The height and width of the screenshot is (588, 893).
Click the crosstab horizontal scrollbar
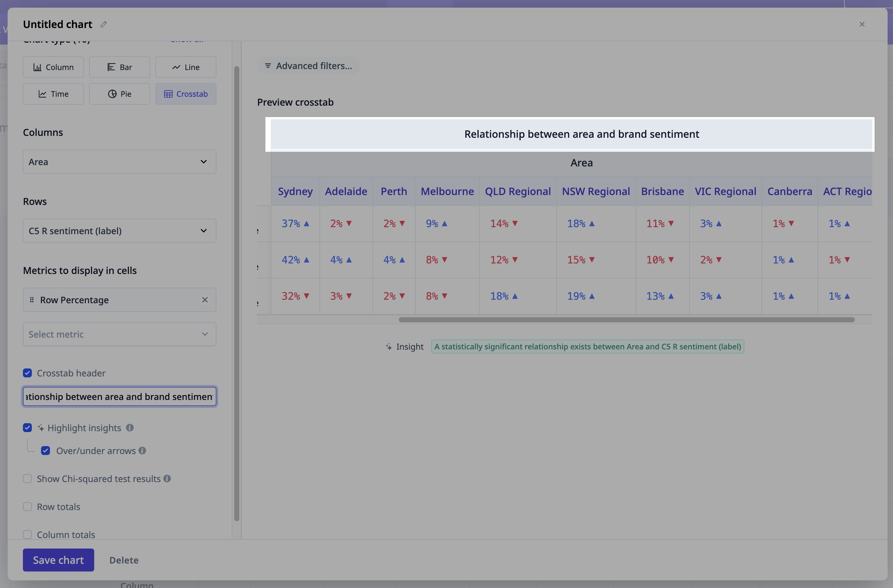pyautogui.click(x=626, y=320)
